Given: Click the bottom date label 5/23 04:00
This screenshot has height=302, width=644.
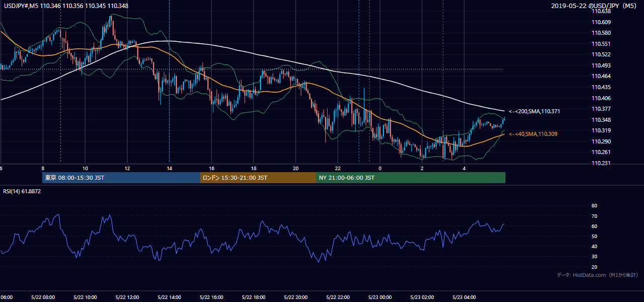Looking at the screenshot, I should point(464,297).
